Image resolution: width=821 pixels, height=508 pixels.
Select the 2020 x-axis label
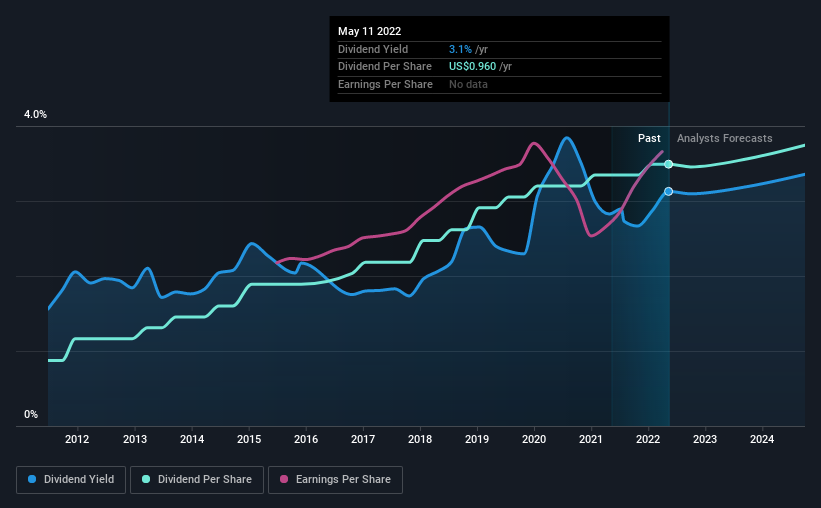pyautogui.click(x=534, y=439)
